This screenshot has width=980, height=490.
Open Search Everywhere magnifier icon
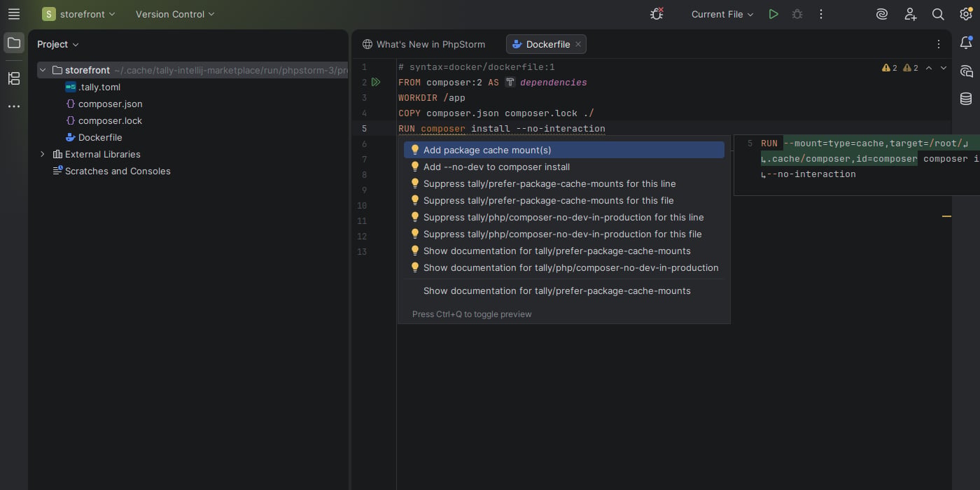(x=938, y=14)
